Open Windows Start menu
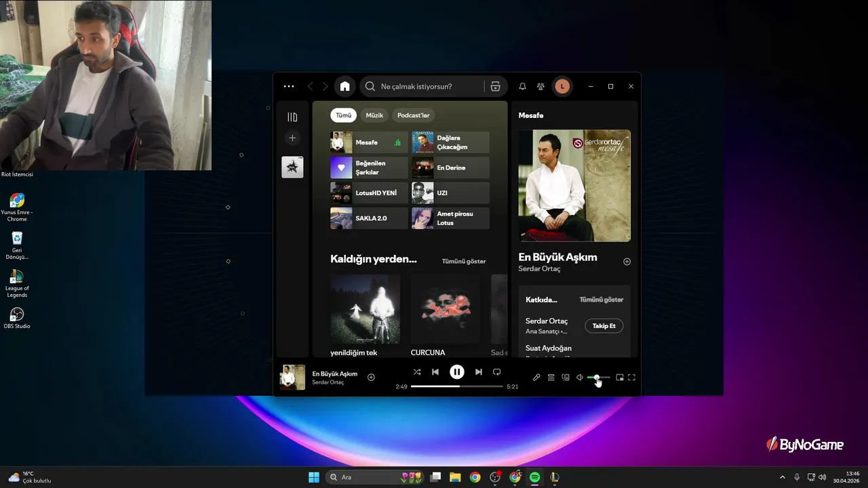 pos(314,477)
